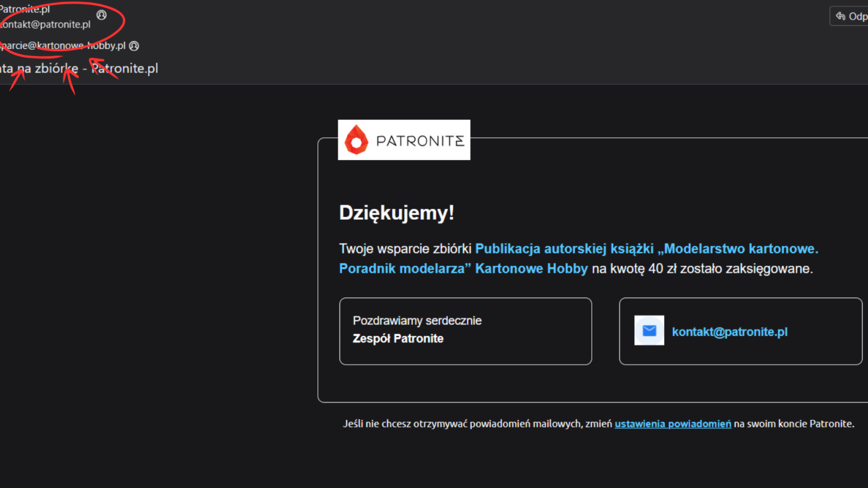Screen dimensions: 868x488
Task: Click the PATRONITE wordmark text in logo
Action: click(420, 141)
